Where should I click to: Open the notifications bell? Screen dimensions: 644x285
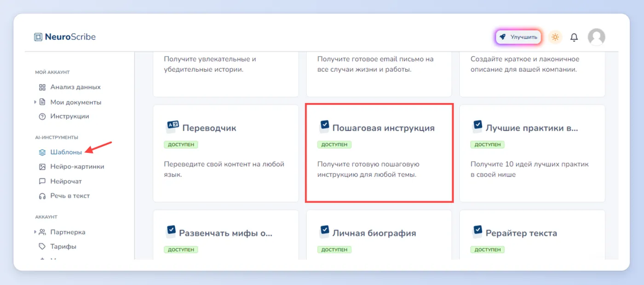tap(574, 37)
